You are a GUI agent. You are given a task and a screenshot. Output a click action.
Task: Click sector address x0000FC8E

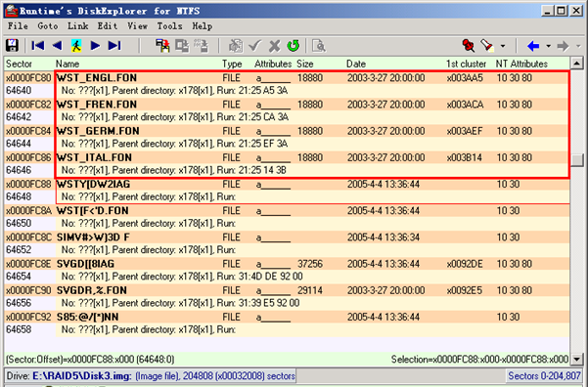click(x=28, y=264)
